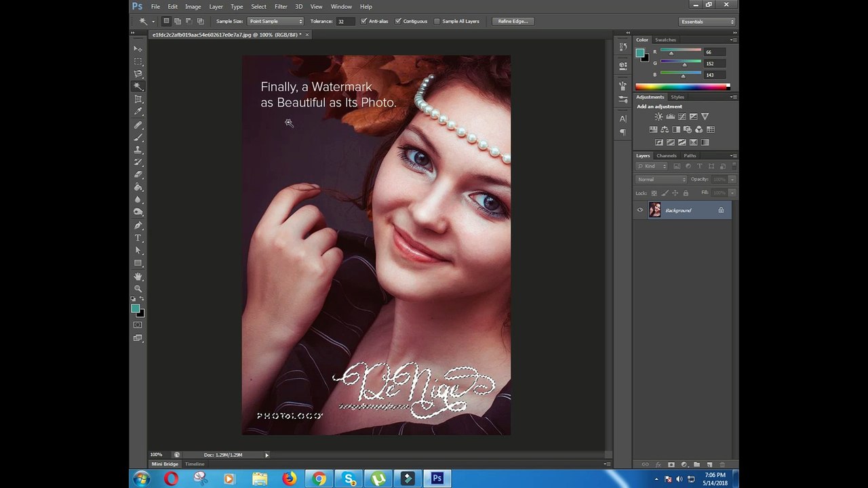Click the foreground color swatch in toolbox

pyautogui.click(x=135, y=308)
